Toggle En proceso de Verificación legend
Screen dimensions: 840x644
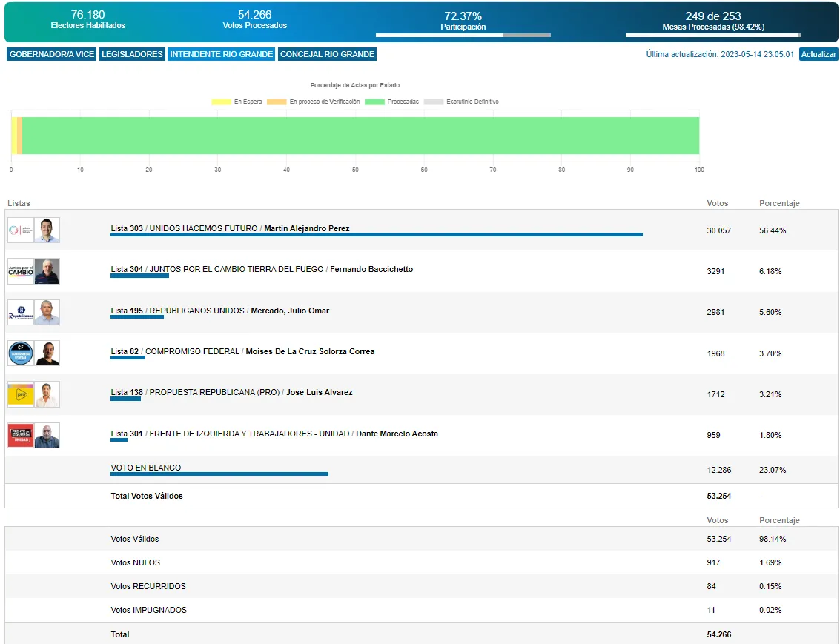click(x=314, y=102)
